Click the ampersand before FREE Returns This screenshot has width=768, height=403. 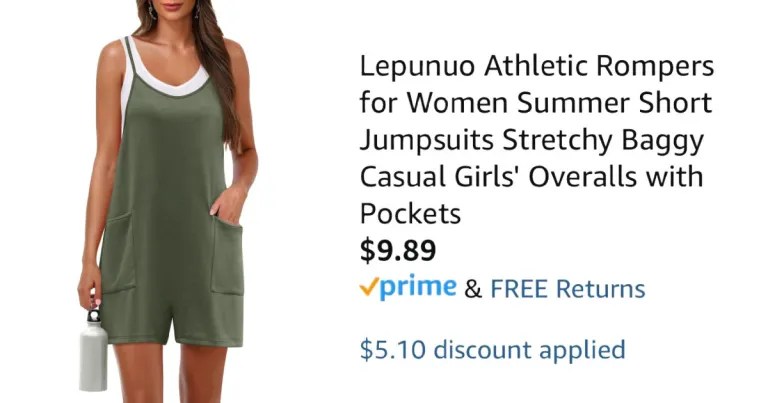pos(473,289)
